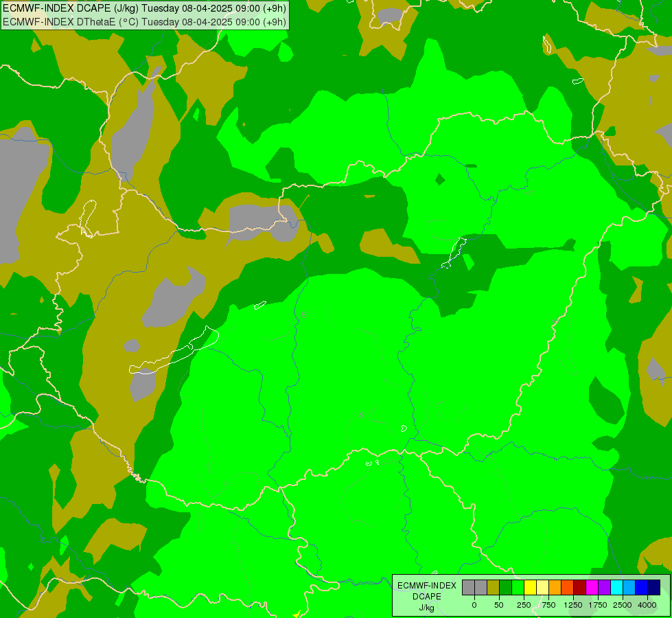Click the red-orange 1250 legend swatch

pos(568,588)
